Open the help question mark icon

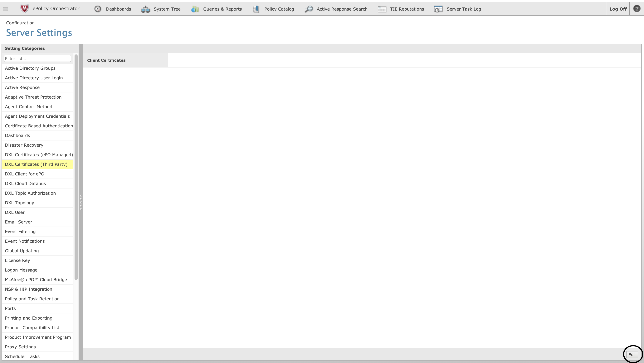click(637, 9)
